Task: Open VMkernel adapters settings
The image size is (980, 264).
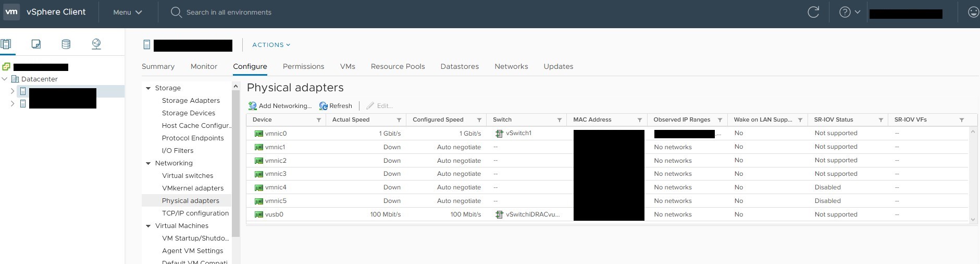Action: pos(193,188)
